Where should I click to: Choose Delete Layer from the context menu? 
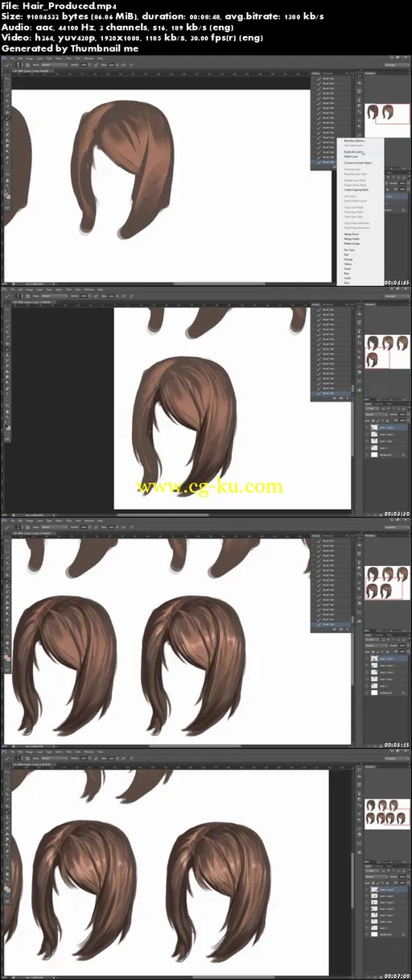pyautogui.click(x=351, y=156)
